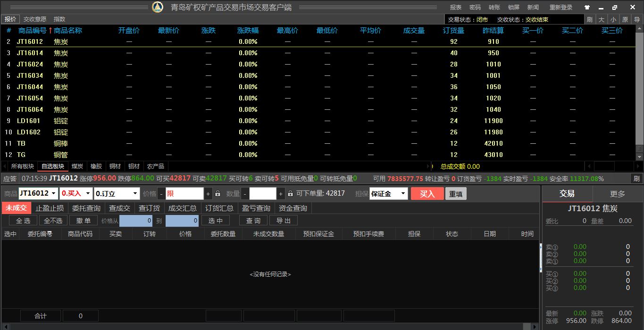Image resolution: width=644 pixels, height=330 pixels.
Task: Click the 导 export icon in quote toolbar
Action: 637,19
